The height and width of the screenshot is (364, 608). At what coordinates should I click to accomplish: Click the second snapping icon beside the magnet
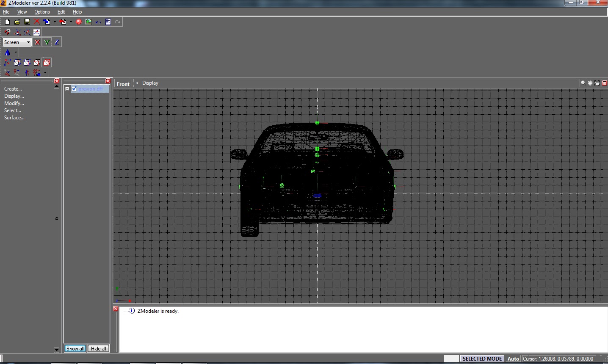[x=17, y=32]
